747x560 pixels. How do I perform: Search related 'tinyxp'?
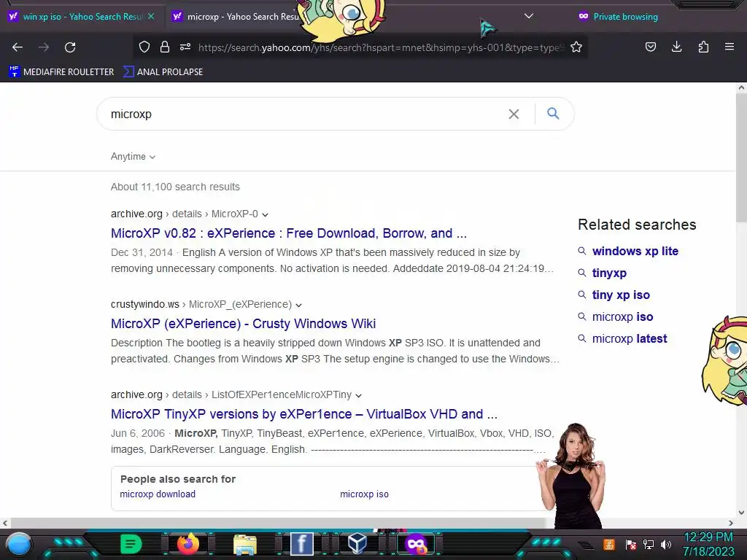coord(609,273)
